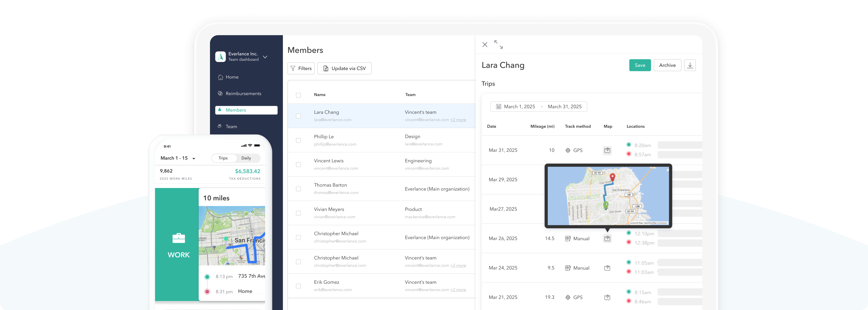868x310 pixels.
Task: Open +2 more link in Lara Chang row
Action: [x=458, y=120]
